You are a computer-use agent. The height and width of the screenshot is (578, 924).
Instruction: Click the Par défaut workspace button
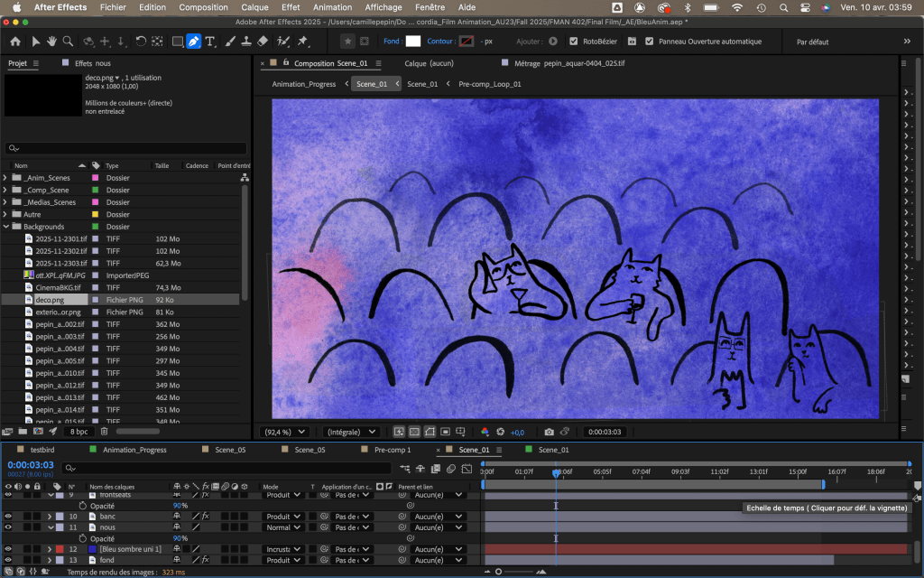point(813,42)
